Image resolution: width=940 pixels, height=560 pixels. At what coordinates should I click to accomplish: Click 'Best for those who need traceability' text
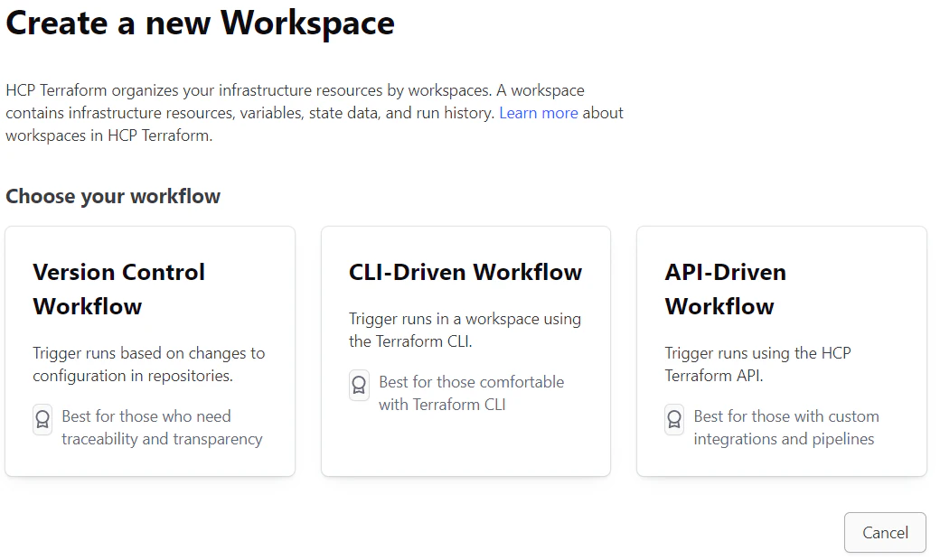(x=162, y=427)
